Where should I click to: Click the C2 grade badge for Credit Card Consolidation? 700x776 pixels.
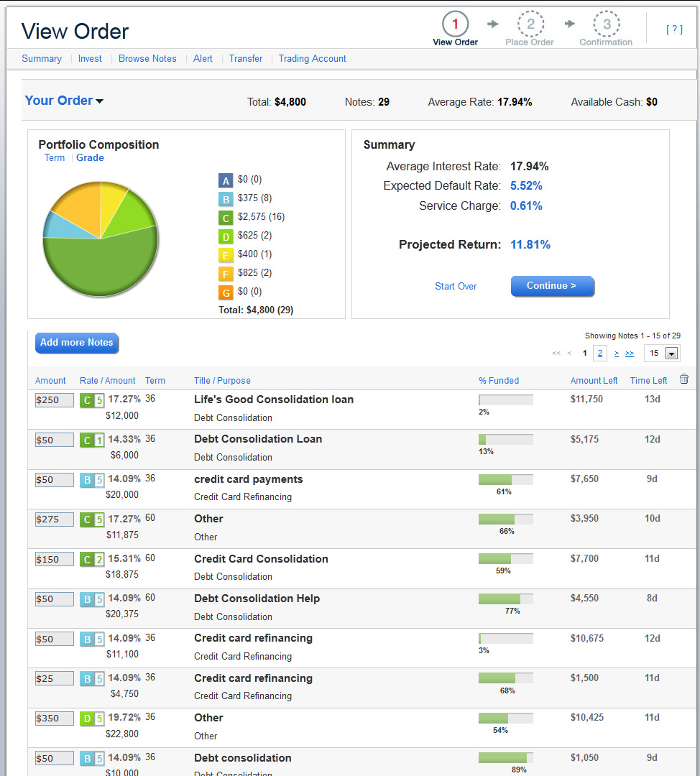[x=92, y=560]
